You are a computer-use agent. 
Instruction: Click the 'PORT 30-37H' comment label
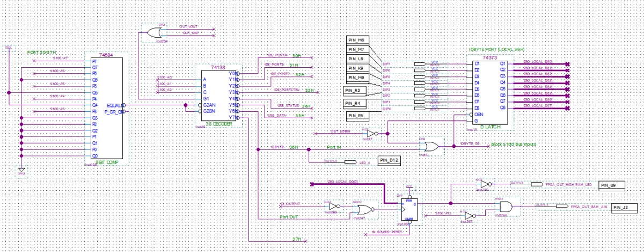(41, 53)
